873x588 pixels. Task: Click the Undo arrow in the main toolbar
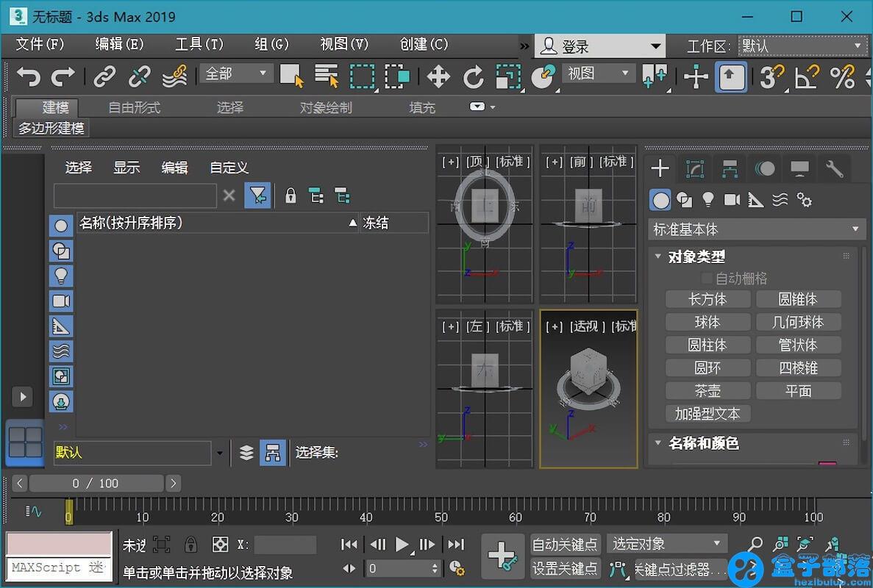pyautogui.click(x=28, y=76)
